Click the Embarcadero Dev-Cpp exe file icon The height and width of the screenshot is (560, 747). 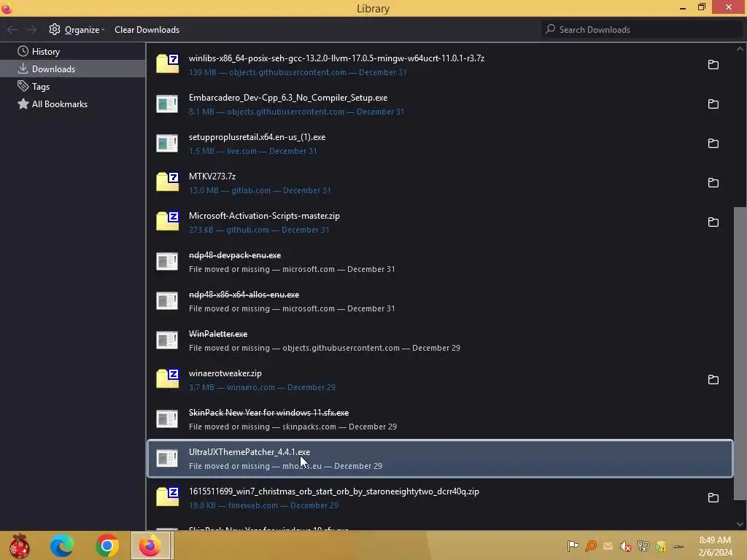167,104
